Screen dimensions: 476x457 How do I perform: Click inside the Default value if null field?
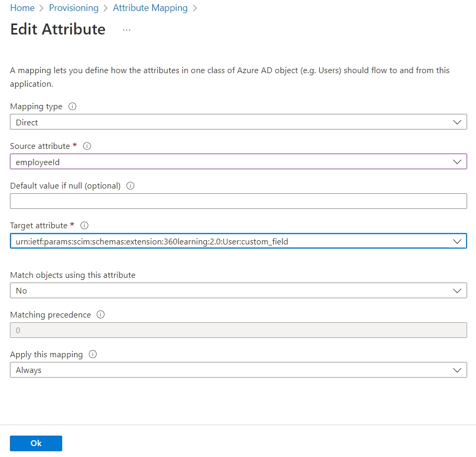click(238, 201)
